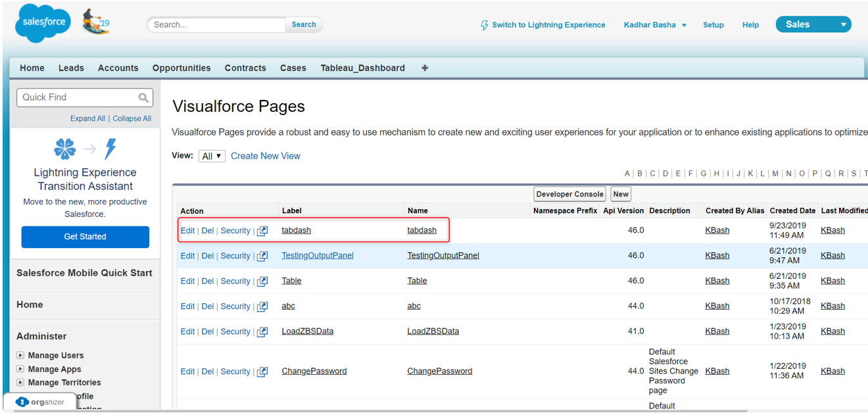868x415 pixels.
Task: Open tabdash preview via its pop-out icon
Action: pos(262,230)
